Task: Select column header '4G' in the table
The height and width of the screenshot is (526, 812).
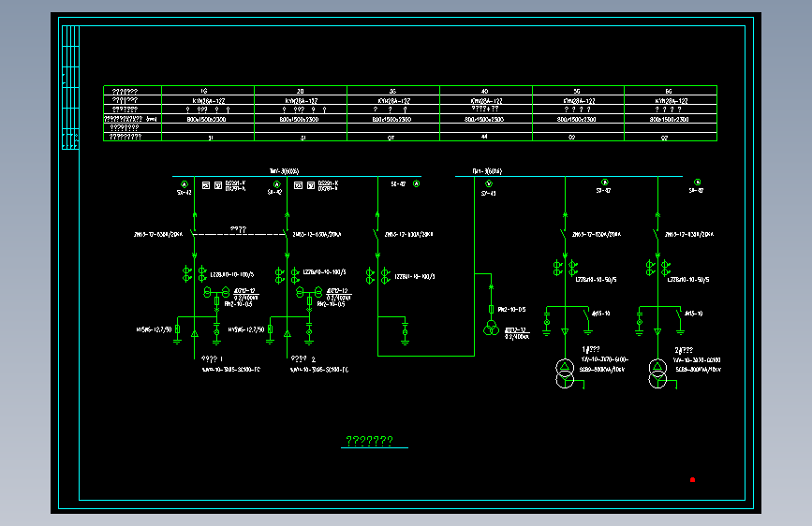Action: [x=485, y=91]
